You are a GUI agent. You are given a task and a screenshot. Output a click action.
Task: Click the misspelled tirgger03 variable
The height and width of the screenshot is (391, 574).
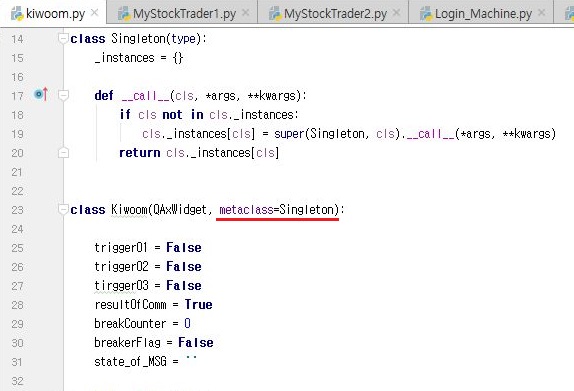click(x=121, y=286)
